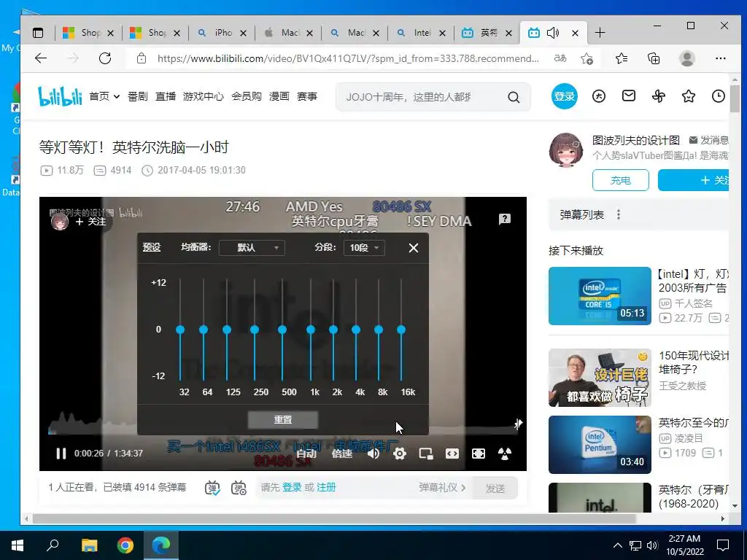
Task: Click the help icon on the video
Action: pos(505,219)
